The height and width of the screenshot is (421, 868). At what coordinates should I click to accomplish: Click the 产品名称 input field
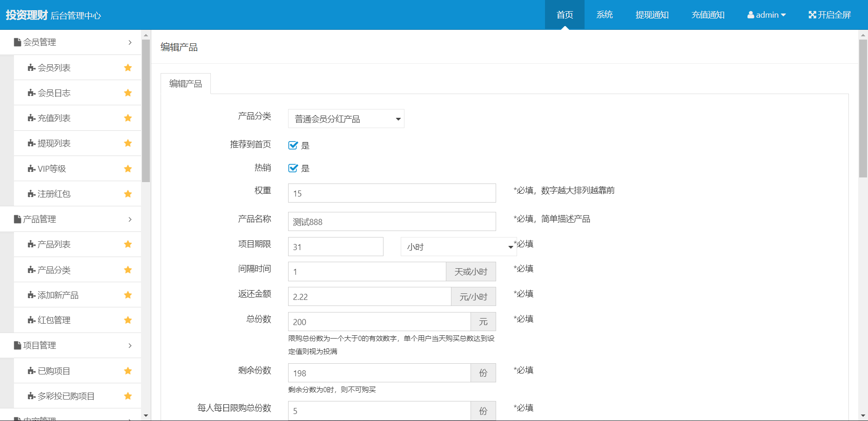pos(392,222)
